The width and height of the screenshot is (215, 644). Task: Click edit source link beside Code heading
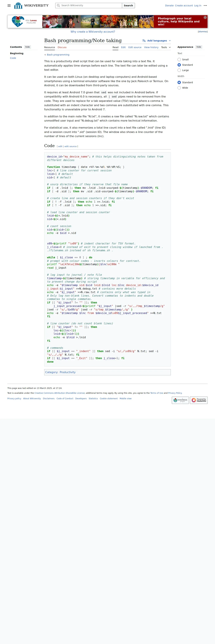(71, 146)
